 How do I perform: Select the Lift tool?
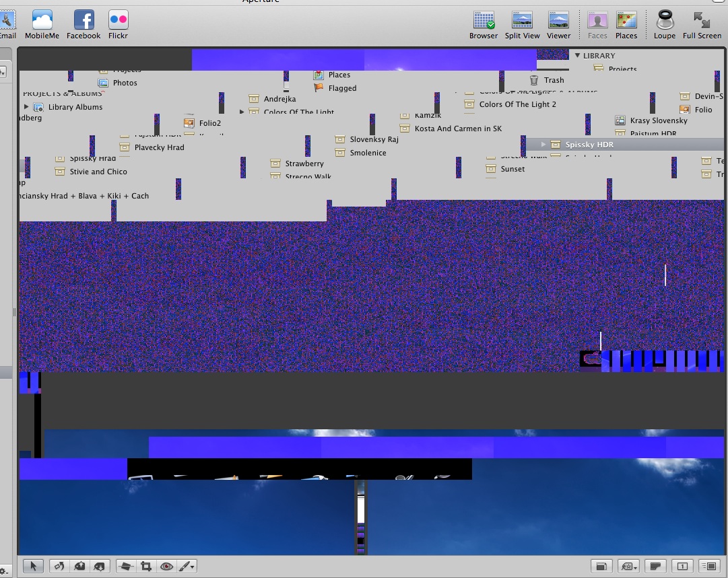click(x=80, y=566)
